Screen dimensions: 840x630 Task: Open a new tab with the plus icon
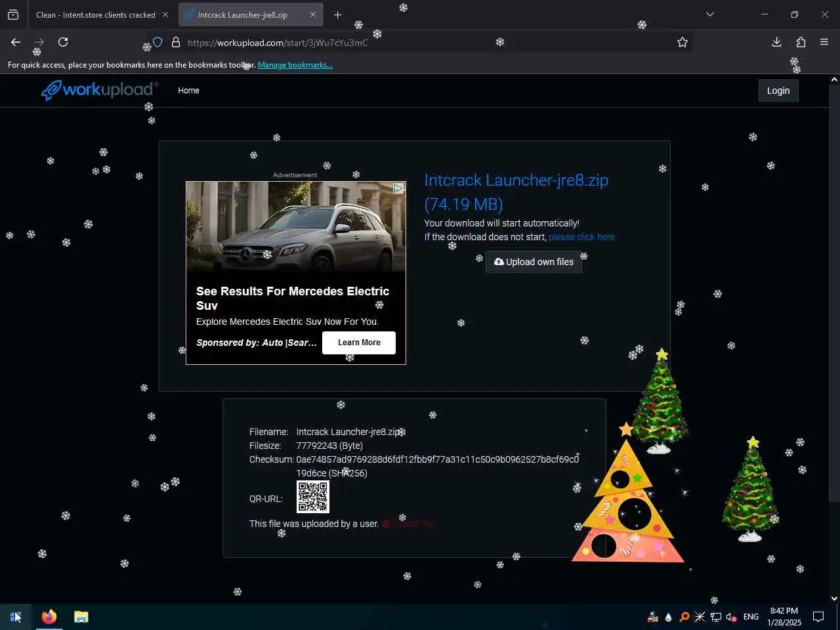click(337, 14)
